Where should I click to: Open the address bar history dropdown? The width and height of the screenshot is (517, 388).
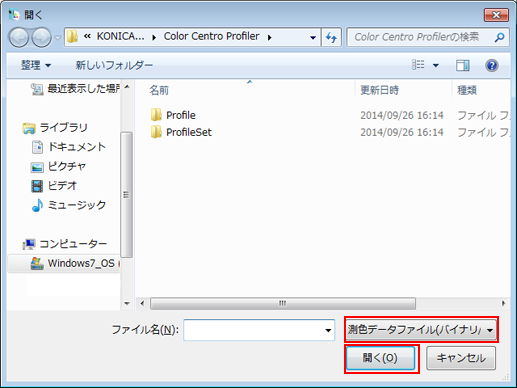(x=313, y=37)
